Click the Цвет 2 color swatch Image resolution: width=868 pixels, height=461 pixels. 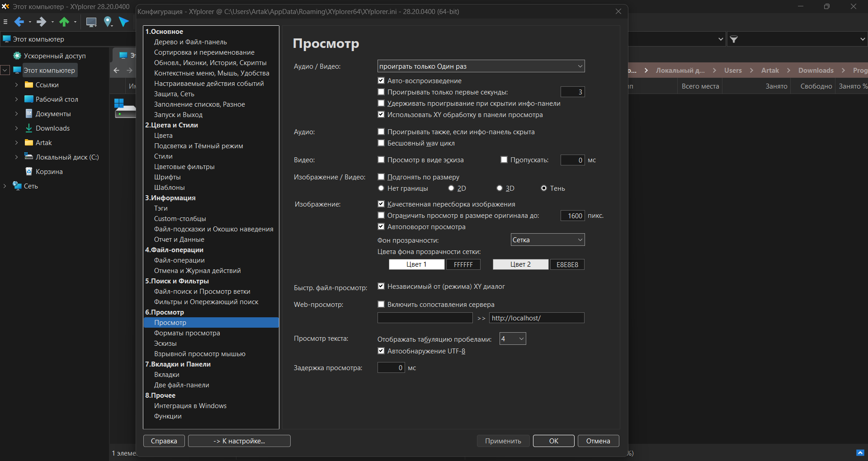click(520, 264)
